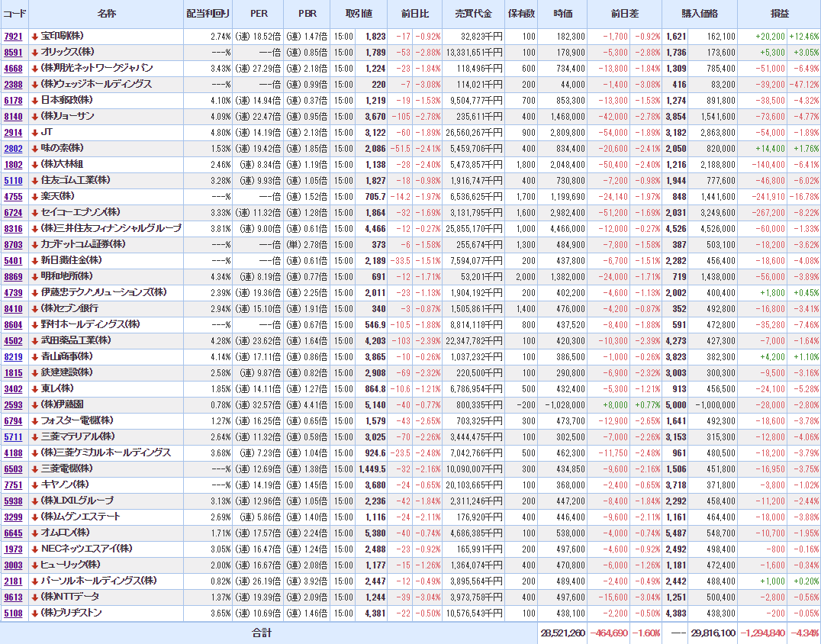
Task: Click the 売買代金 column header
Action: 473,14
